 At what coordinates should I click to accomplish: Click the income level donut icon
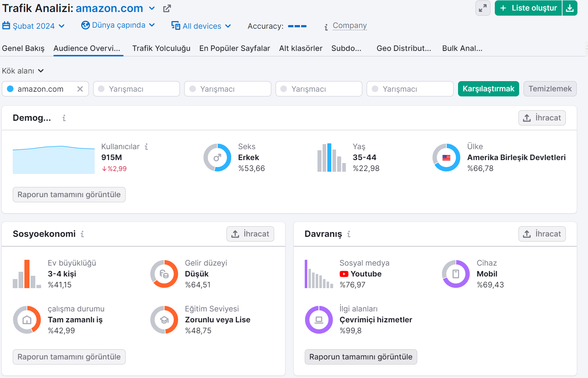click(164, 274)
